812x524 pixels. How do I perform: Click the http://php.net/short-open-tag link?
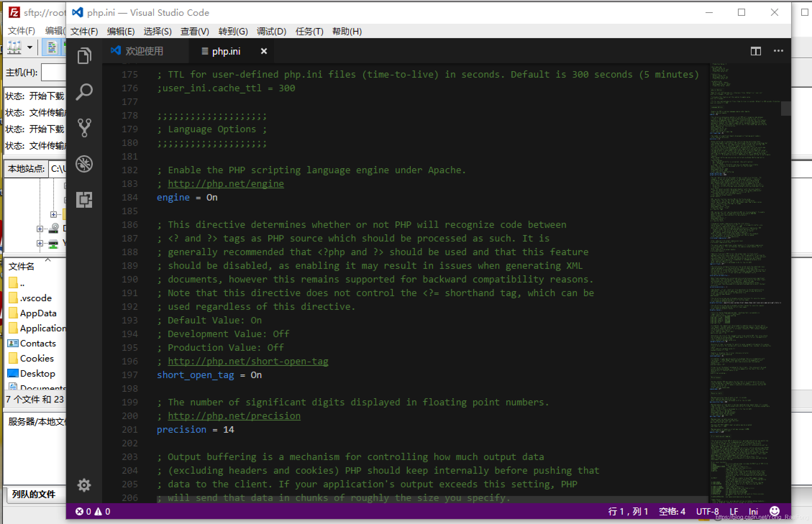248,361
